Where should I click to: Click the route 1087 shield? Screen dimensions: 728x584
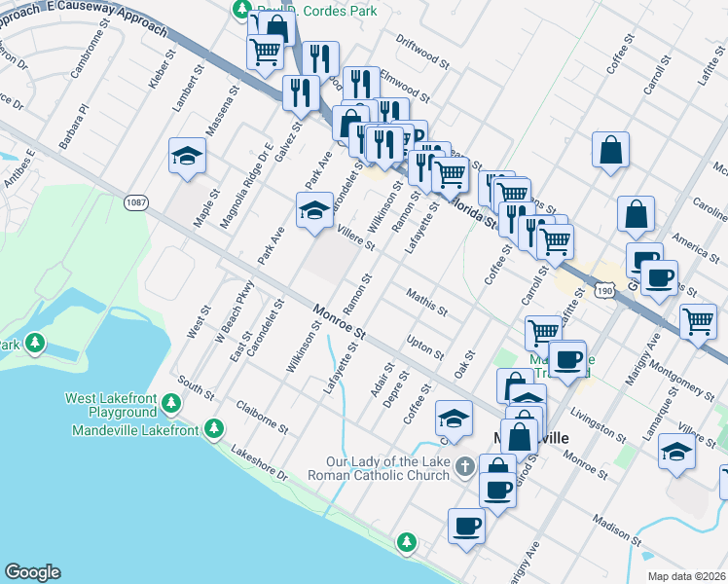[136, 202]
